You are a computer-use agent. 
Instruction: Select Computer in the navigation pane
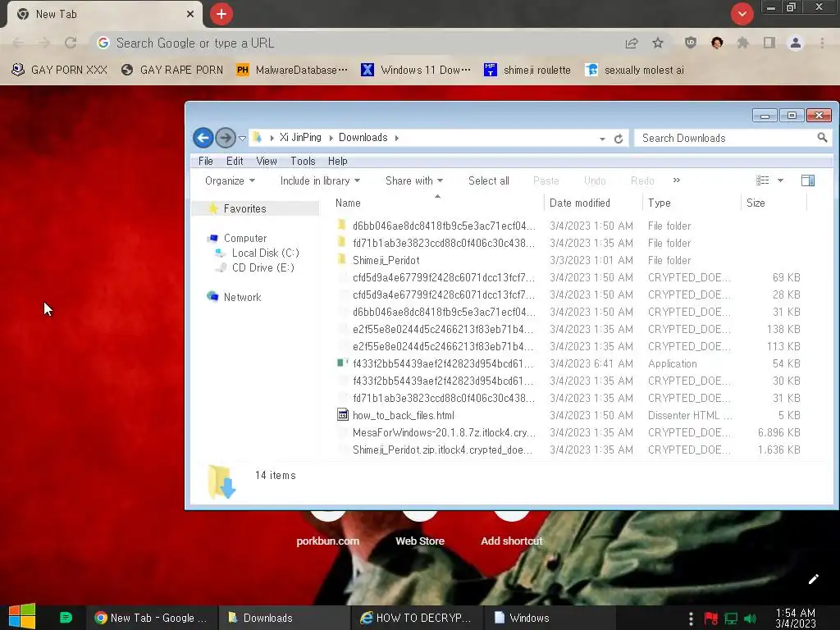pyautogui.click(x=244, y=238)
